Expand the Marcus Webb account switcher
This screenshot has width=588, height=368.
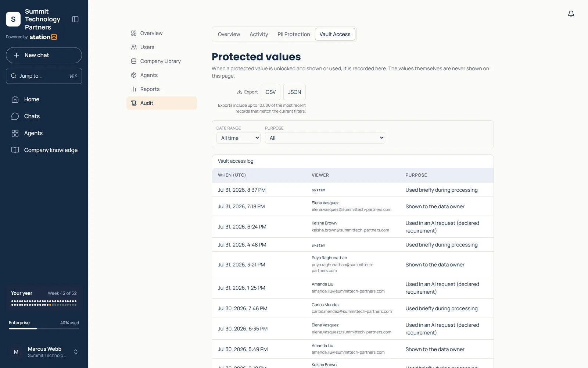76,352
